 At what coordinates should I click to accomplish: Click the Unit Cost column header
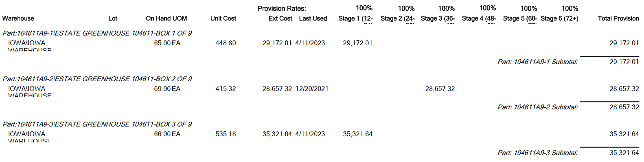(x=223, y=18)
